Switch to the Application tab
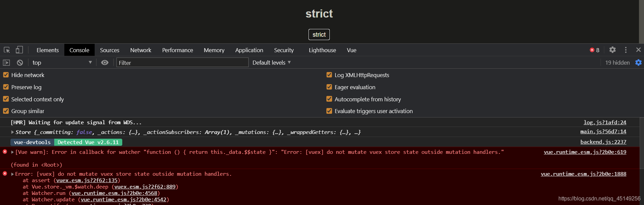The width and height of the screenshot is (644, 205). 249,50
